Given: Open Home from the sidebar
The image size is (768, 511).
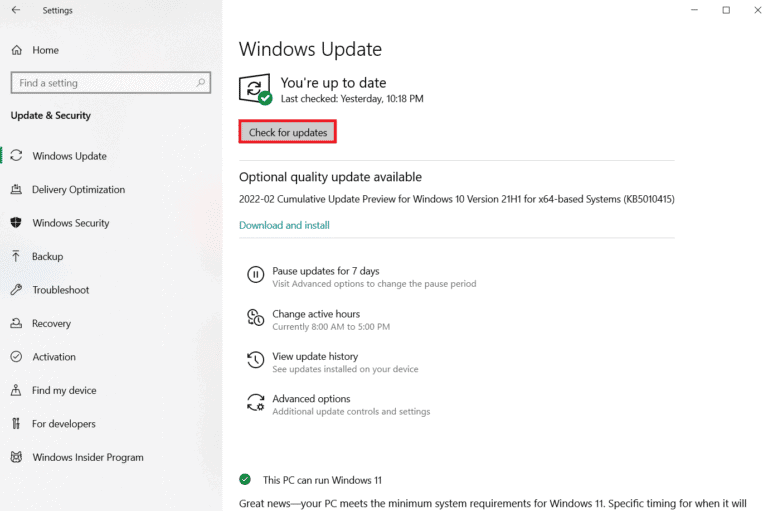Looking at the screenshot, I should point(45,50).
